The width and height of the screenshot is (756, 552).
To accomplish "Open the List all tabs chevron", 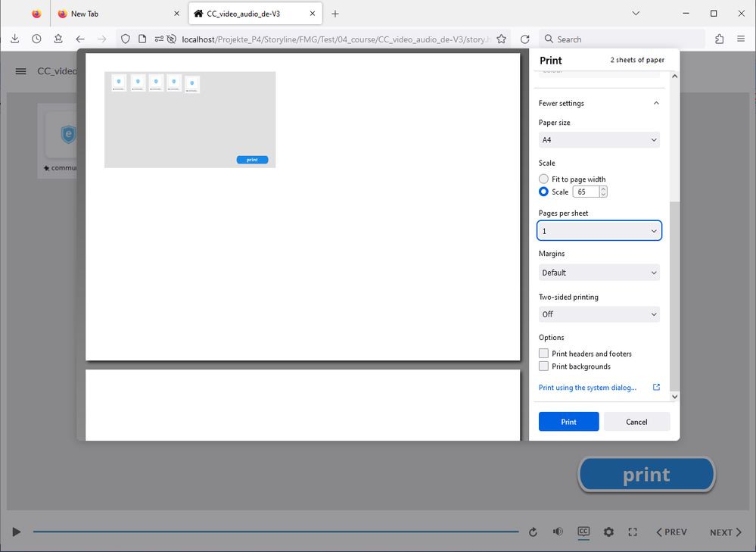I will click(x=636, y=14).
